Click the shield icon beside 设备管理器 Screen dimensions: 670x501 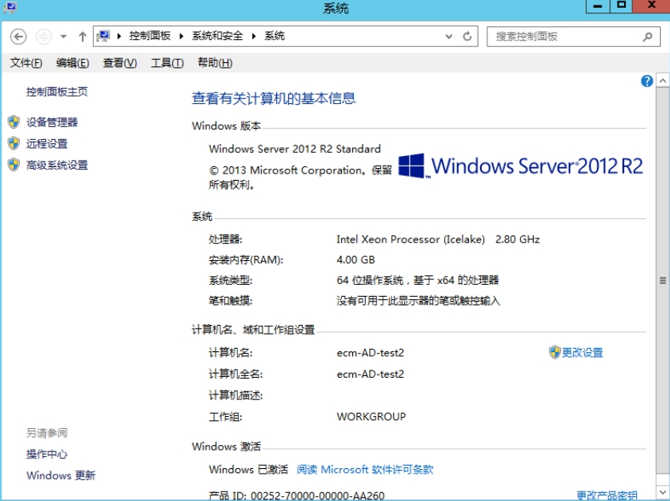coord(14,122)
